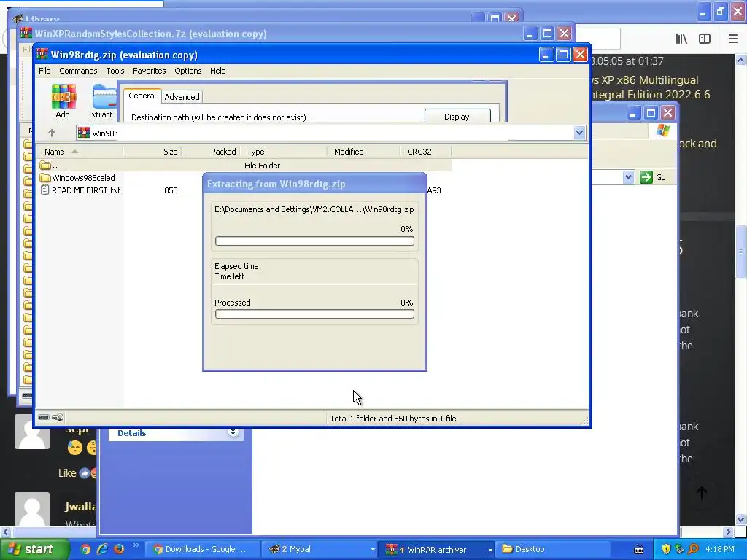The image size is (747, 560).
Task: Click the Details panel header
Action: [176, 433]
